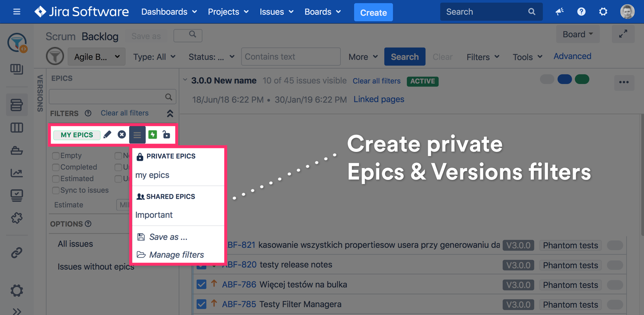Expand the Type: All dropdown
This screenshot has height=315, width=644.
(x=154, y=57)
